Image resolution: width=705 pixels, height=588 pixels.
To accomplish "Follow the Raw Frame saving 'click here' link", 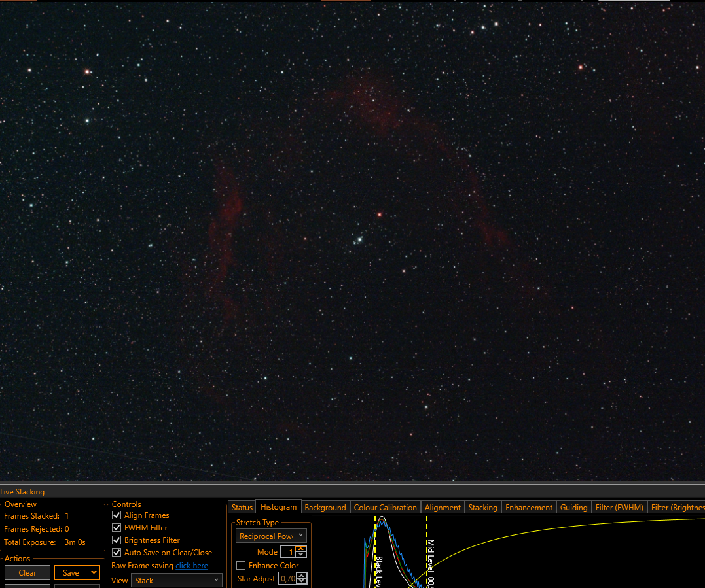I will click(x=192, y=566).
